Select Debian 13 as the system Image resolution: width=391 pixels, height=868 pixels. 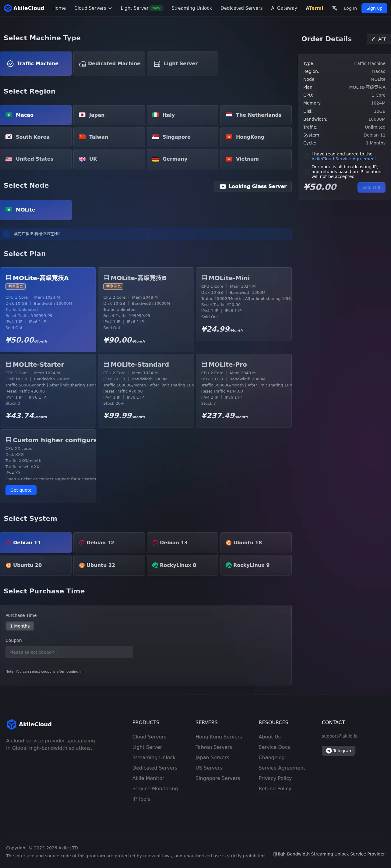coord(182,542)
